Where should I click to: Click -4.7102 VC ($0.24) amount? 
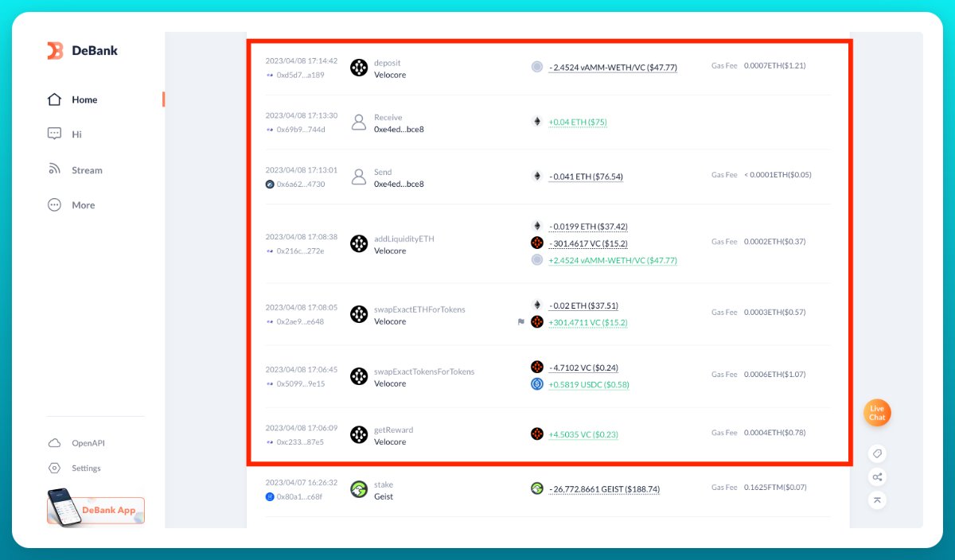583,367
